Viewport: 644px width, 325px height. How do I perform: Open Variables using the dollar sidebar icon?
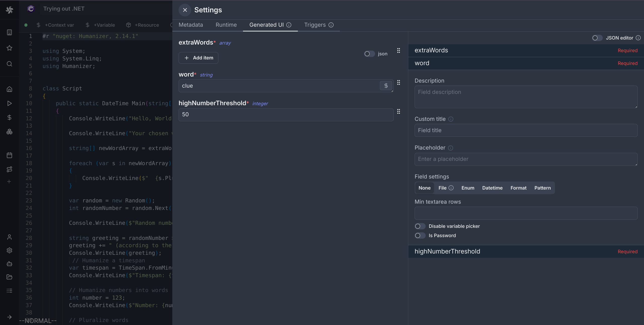click(x=9, y=117)
